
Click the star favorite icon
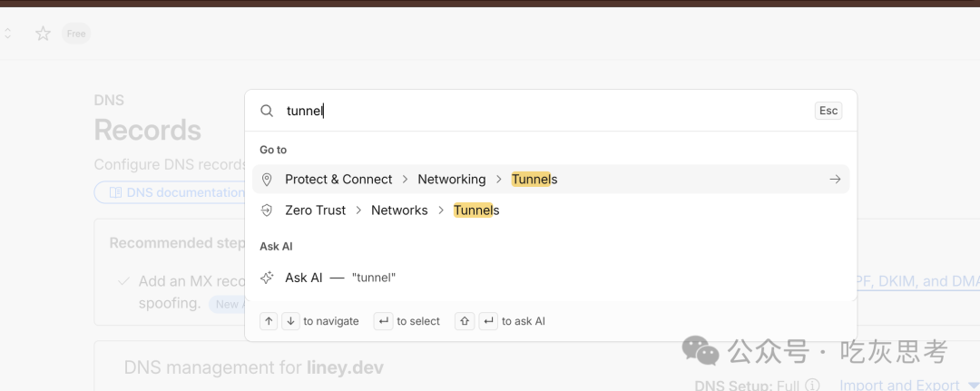click(44, 34)
